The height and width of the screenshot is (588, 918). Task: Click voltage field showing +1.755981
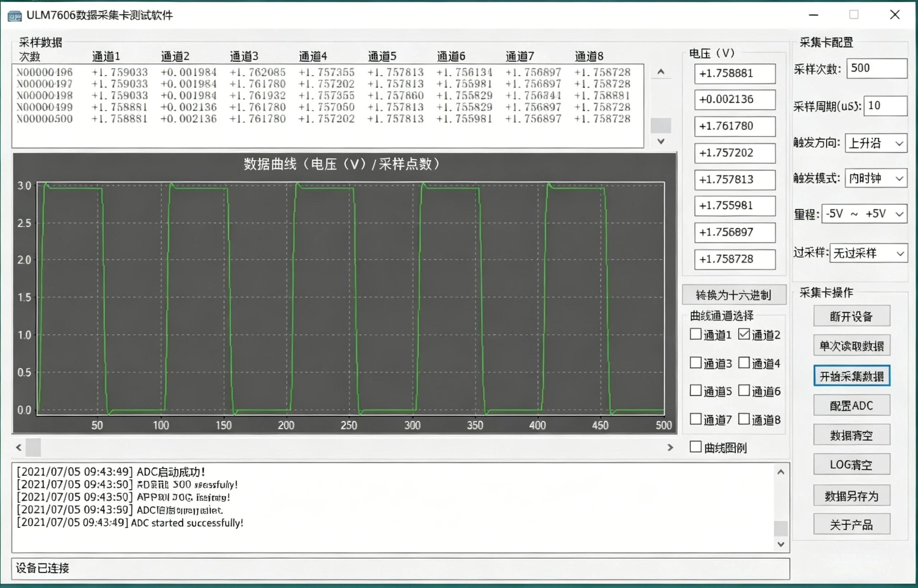click(x=735, y=206)
